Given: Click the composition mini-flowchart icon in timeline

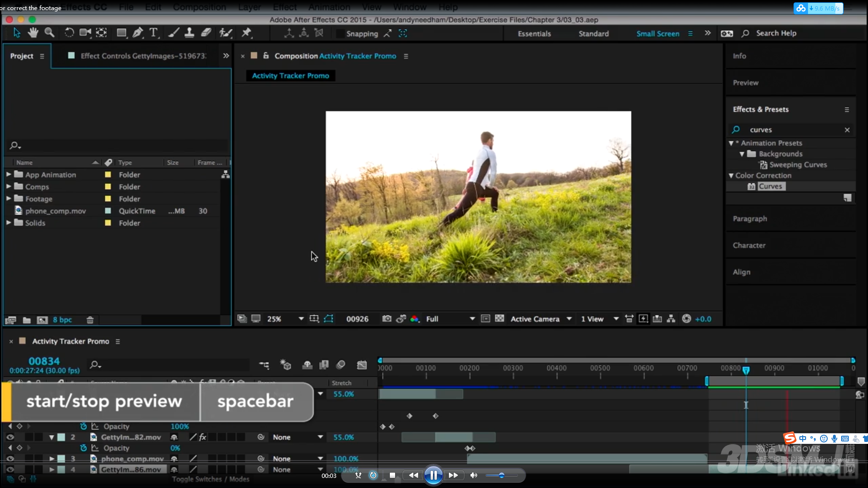Looking at the screenshot, I should (x=264, y=365).
